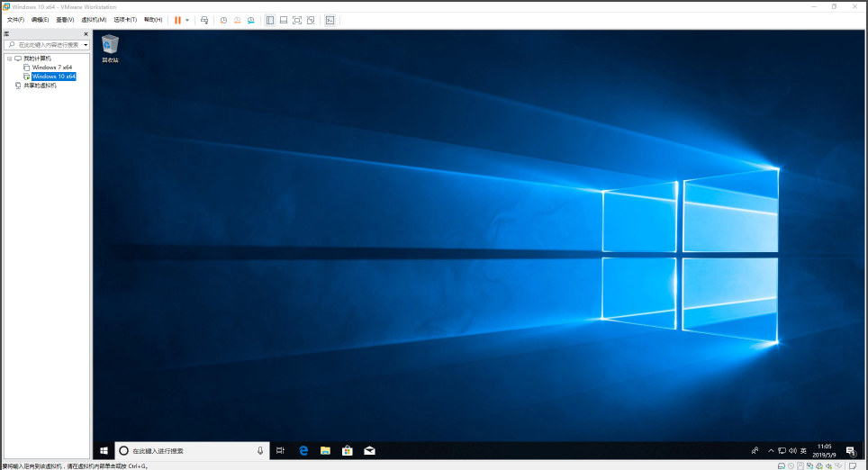The image size is (868, 470).
Task: Take a snapshot using the clock-plus icon
Action: click(223, 20)
